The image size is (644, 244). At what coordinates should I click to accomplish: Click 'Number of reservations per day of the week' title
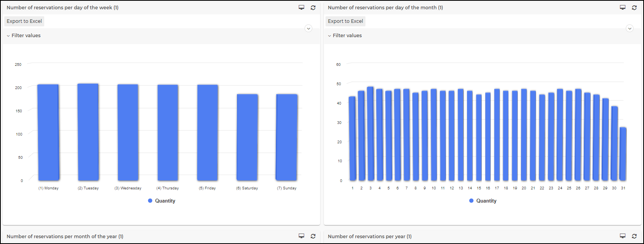tap(62, 7)
